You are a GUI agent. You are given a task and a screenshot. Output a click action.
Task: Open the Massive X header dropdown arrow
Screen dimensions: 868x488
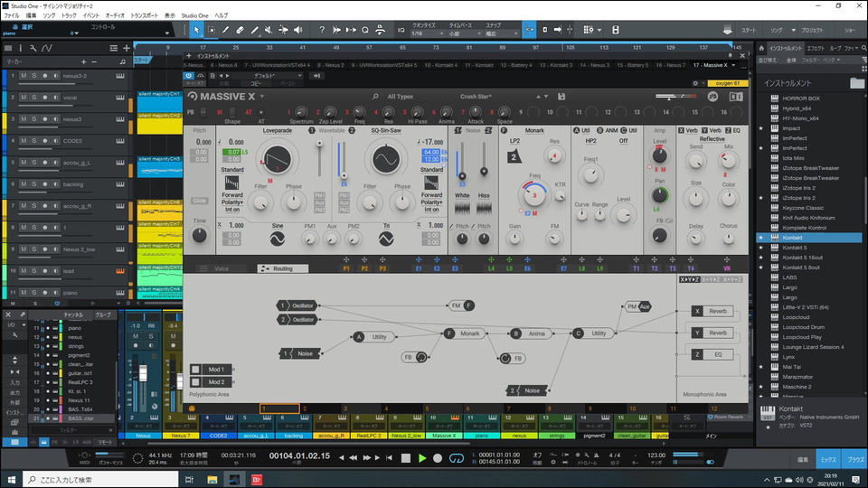[x=262, y=97]
